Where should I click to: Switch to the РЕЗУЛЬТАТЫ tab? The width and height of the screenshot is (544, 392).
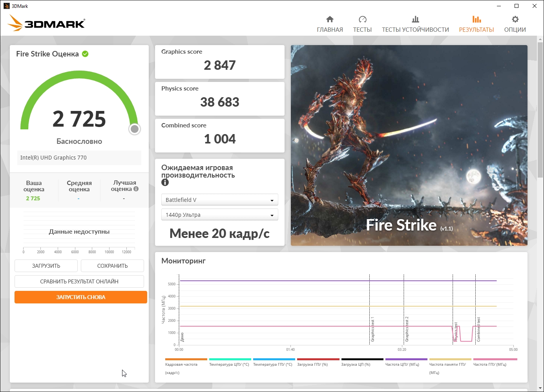[x=476, y=24]
